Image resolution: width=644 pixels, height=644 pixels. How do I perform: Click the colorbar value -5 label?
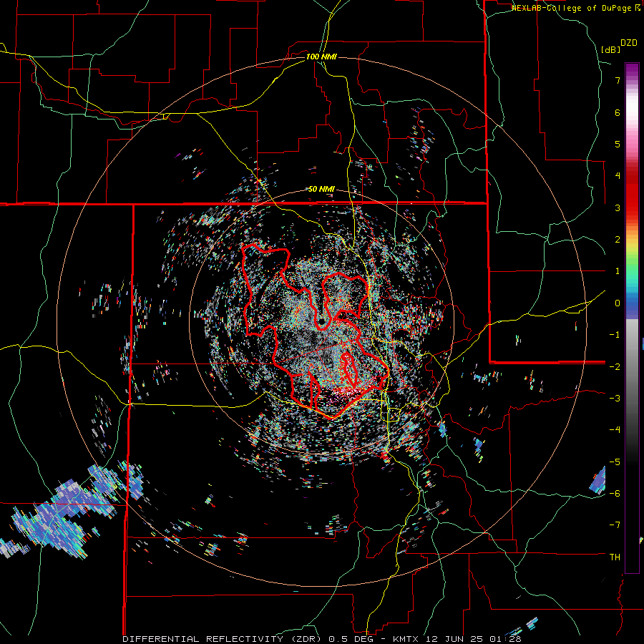[615, 462]
